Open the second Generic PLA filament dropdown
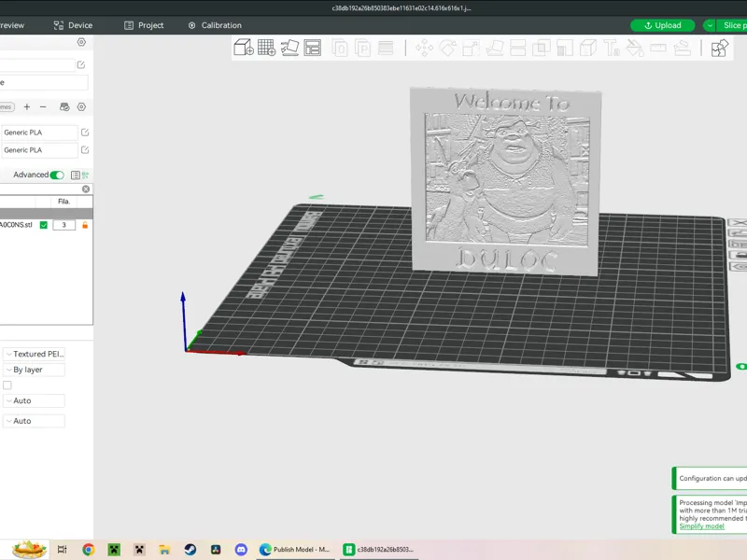 (x=39, y=150)
